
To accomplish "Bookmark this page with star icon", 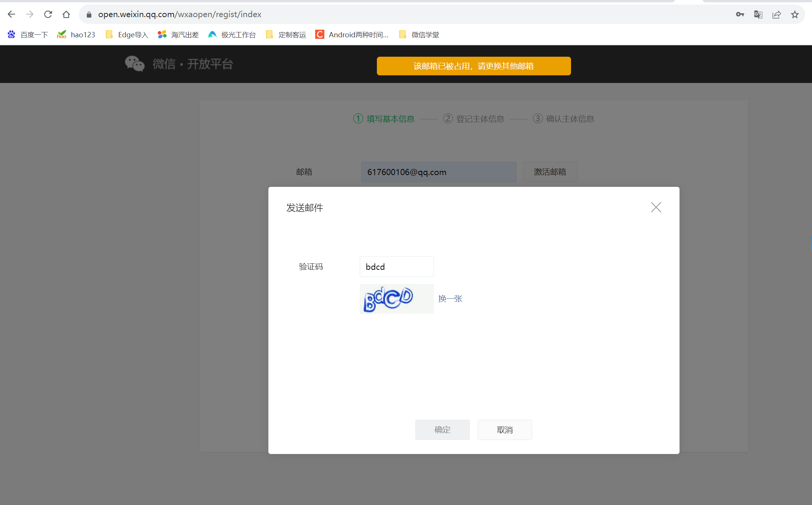I will tap(794, 14).
